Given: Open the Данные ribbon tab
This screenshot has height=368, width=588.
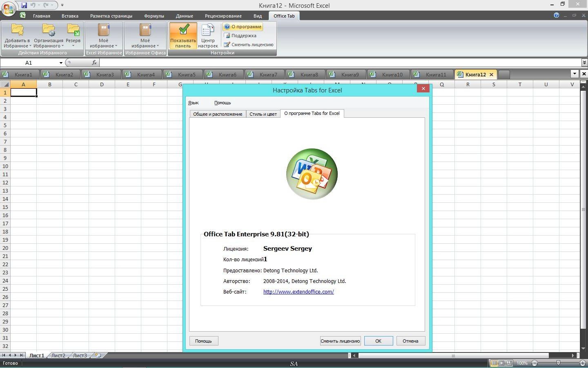Looking at the screenshot, I should coord(184,16).
